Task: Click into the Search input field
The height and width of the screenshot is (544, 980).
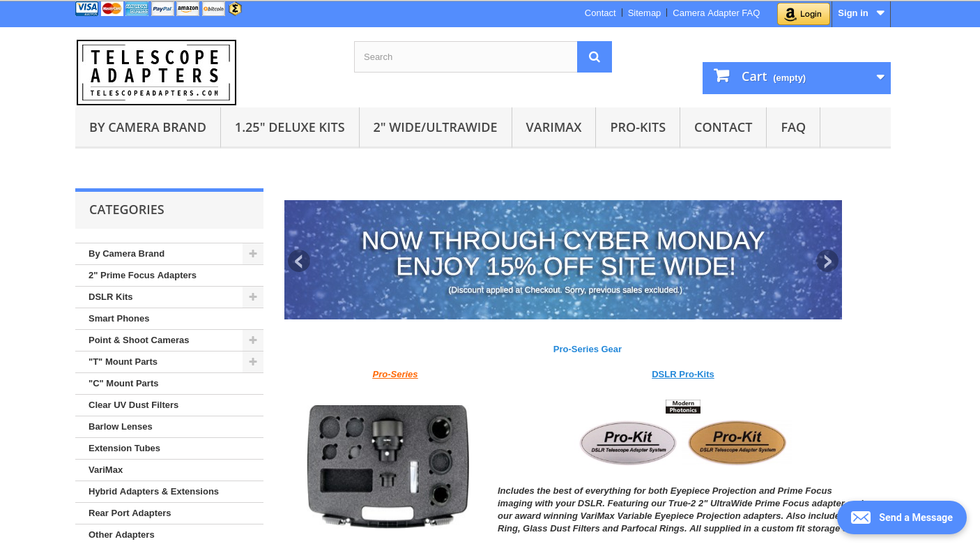Action: click(x=466, y=57)
